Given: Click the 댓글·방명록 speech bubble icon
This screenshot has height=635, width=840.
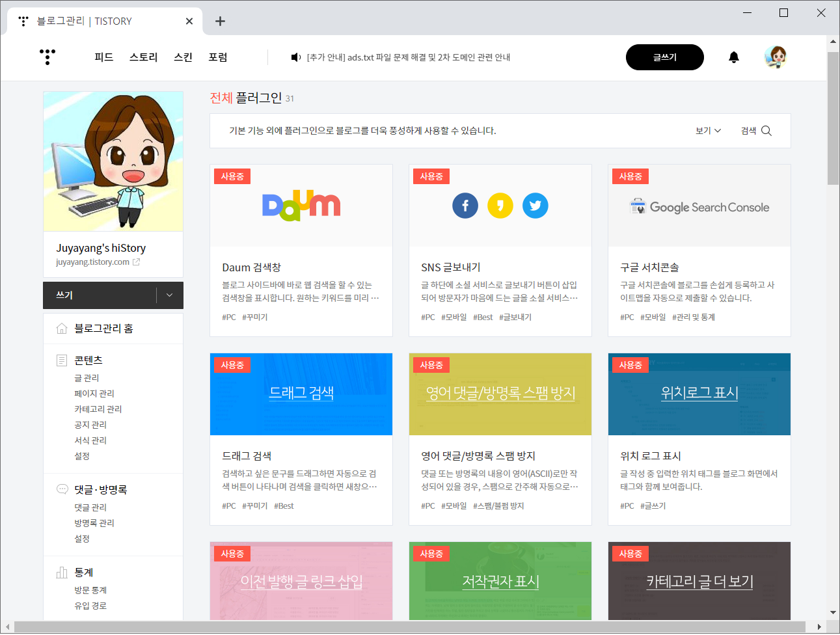Looking at the screenshot, I should [62, 489].
